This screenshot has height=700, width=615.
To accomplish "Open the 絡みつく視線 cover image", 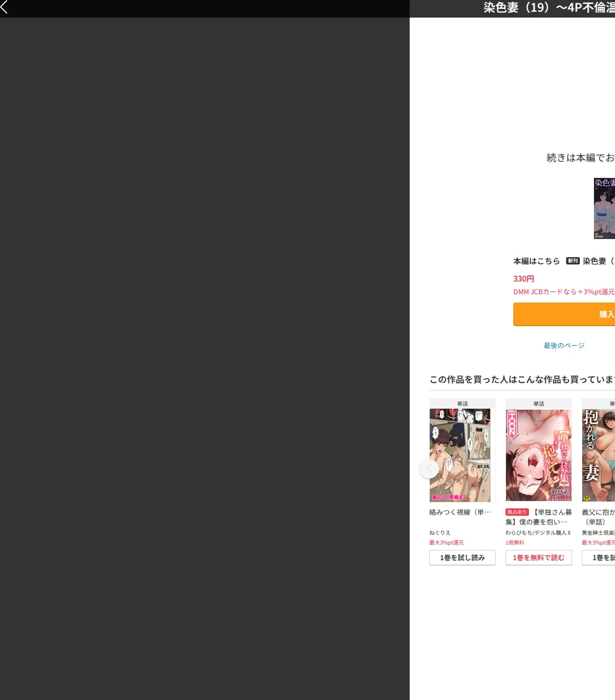I will click(460, 456).
